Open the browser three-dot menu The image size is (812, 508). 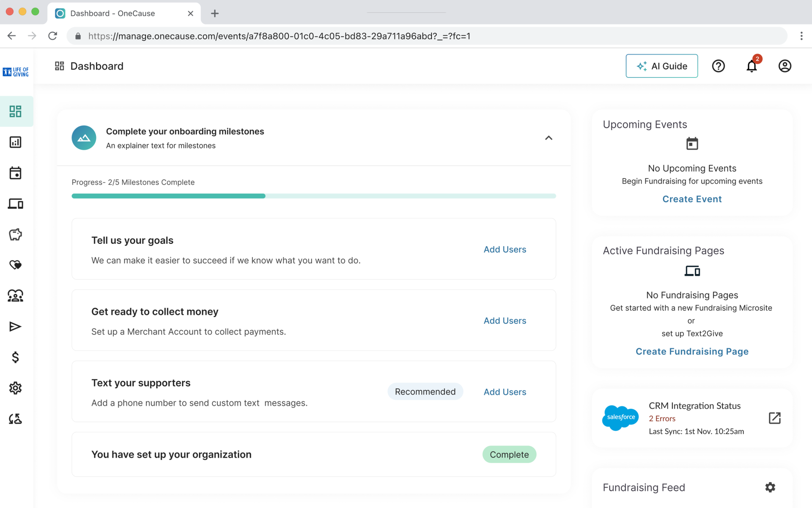click(x=801, y=36)
